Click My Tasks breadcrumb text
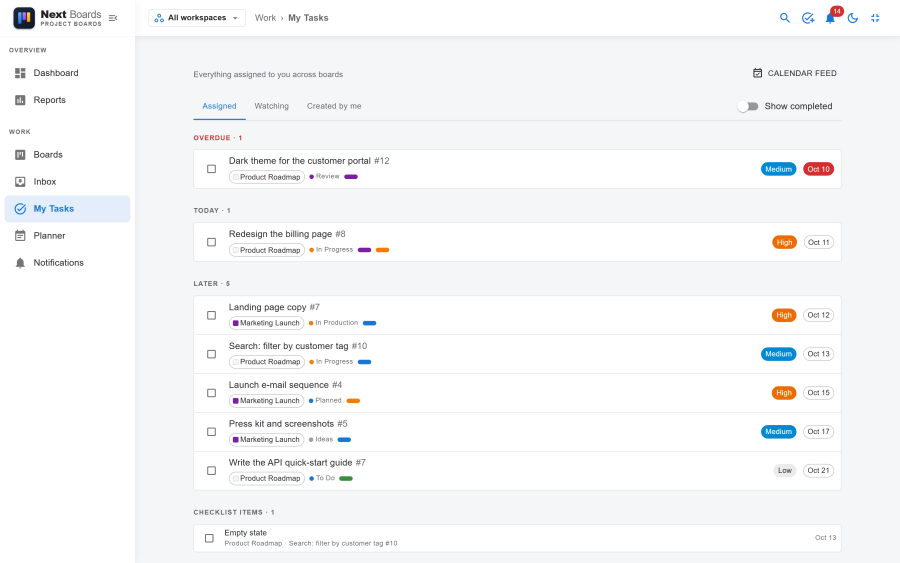Viewport: 900px width, 563px height. click(308, 18)
